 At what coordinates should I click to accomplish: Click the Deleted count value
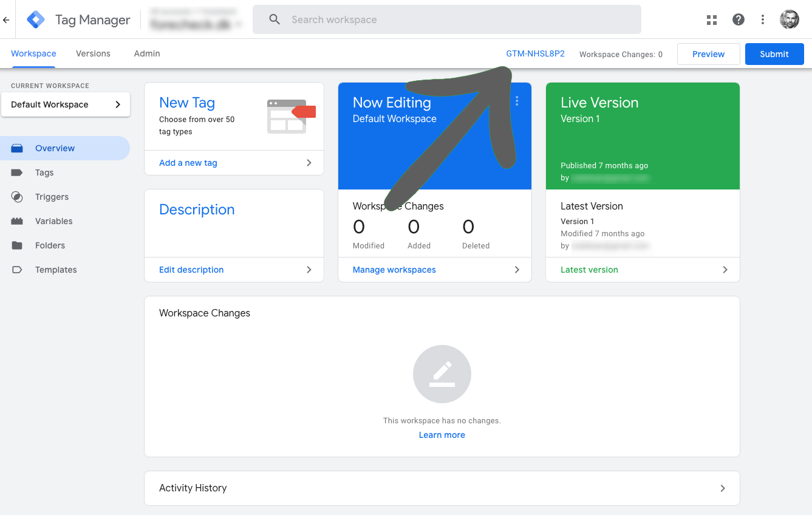pyautogui.click(x=468, y=227)
